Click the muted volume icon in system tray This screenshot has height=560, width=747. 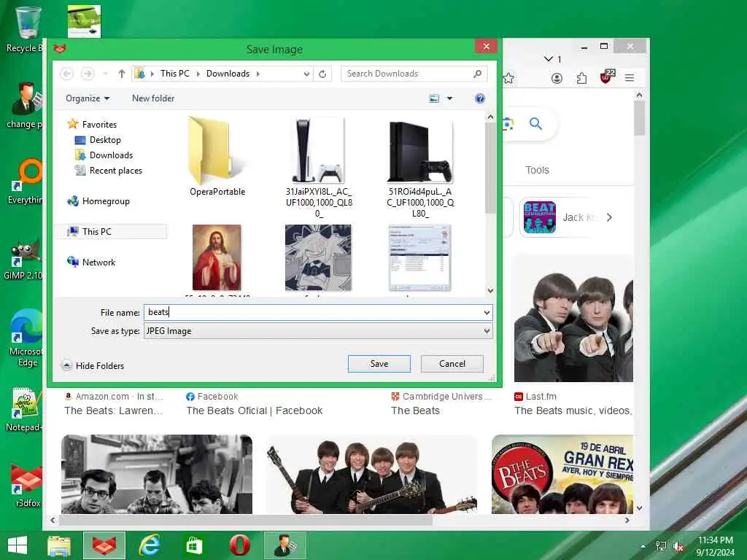coord(678,546)
